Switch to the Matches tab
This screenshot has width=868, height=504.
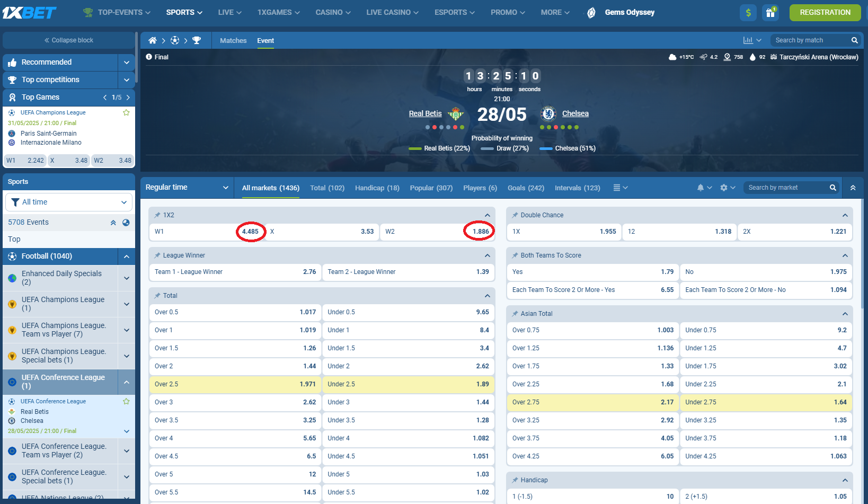pyautogui.click(x=233, y=41)
